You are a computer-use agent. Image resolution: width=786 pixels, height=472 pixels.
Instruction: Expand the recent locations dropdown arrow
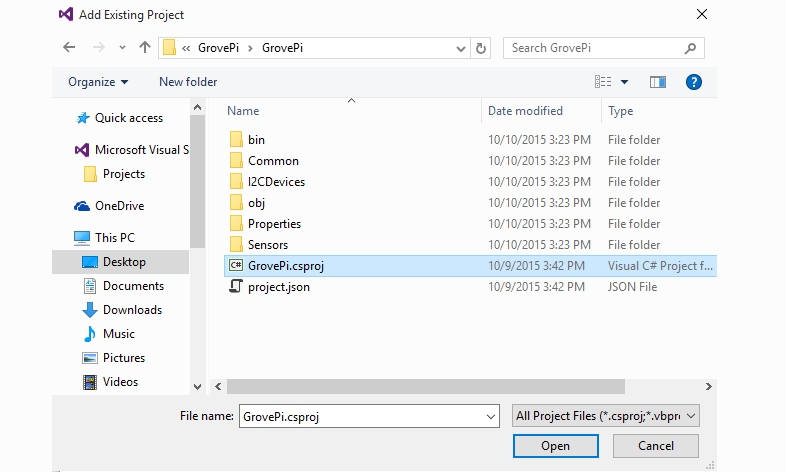pyautogui.click(x=122, y=48)
